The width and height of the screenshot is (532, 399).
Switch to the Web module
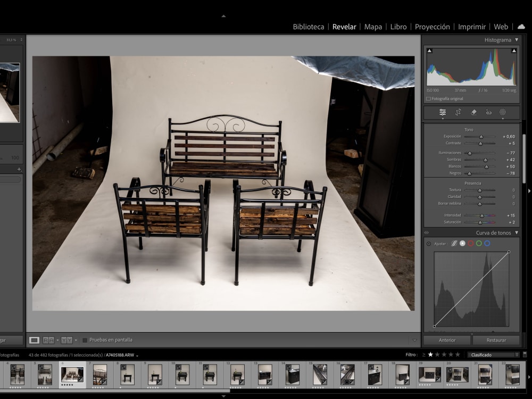point(501,27)
